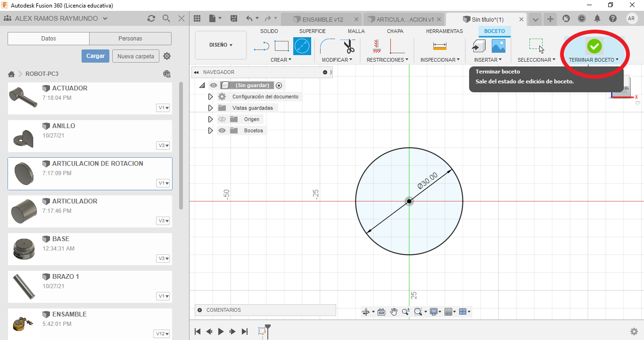Click the Nueva carpeta button

136,56
